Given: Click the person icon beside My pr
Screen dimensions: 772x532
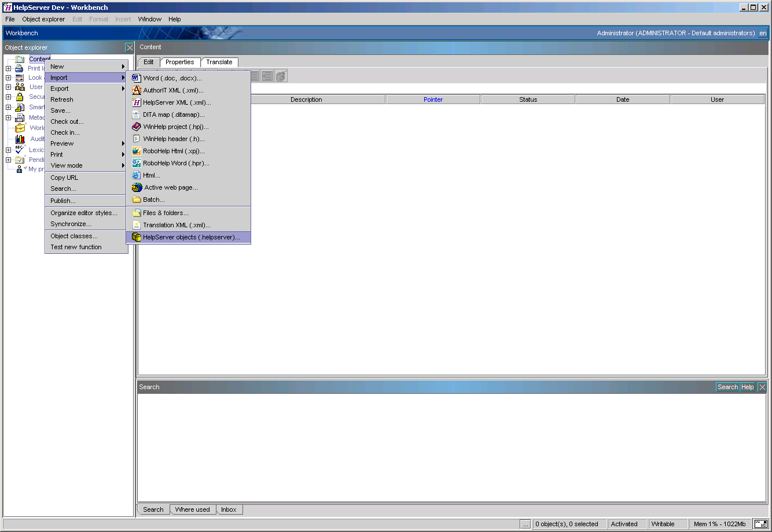Looking at the screenshot, I should pyautogui.click(x=20, y=169).
